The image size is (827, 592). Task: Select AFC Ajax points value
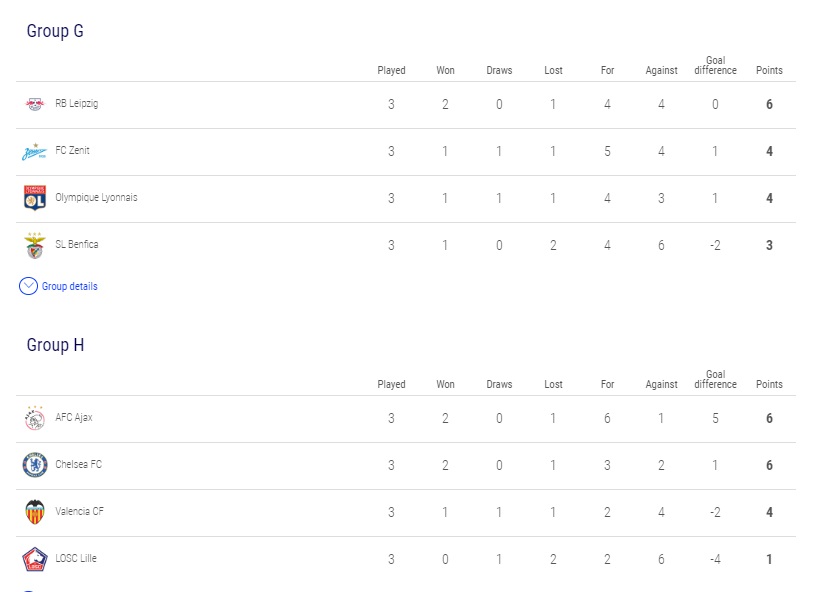[x=769, y=418]
